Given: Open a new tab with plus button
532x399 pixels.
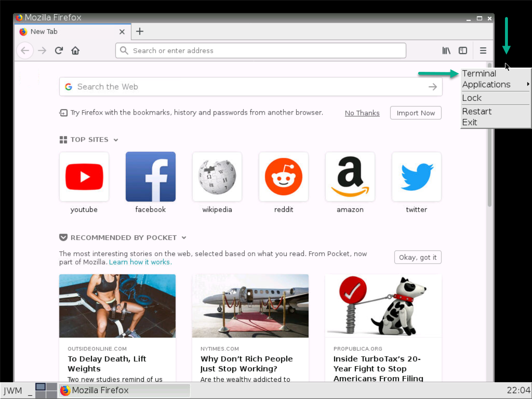Looking at the screenshot, I should coord(140,31).
